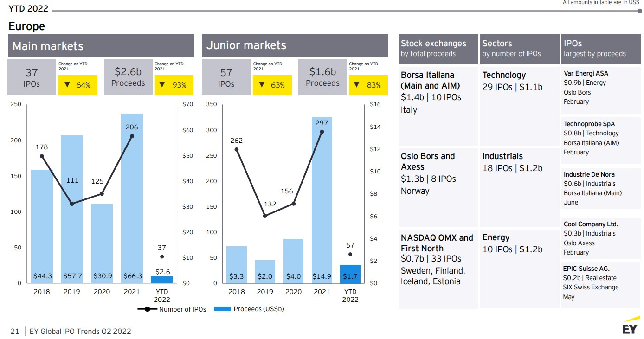
Task: Click the 'EY Global IPO Trends Q2 2022' footer
Action: pyautogui.click(x=80, y=331)
